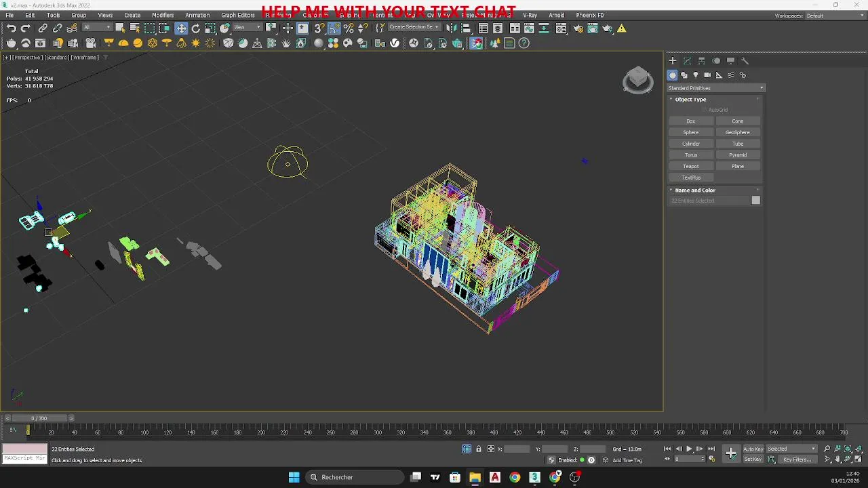Click the Box primitive button
Viewport: 868px width, 488px height.
coord(691,121)
